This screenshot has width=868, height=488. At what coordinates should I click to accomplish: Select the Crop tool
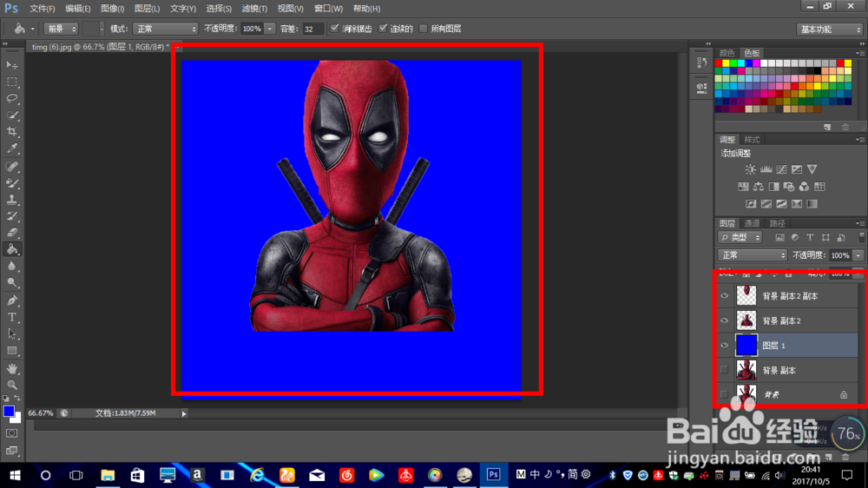(11, 132)
